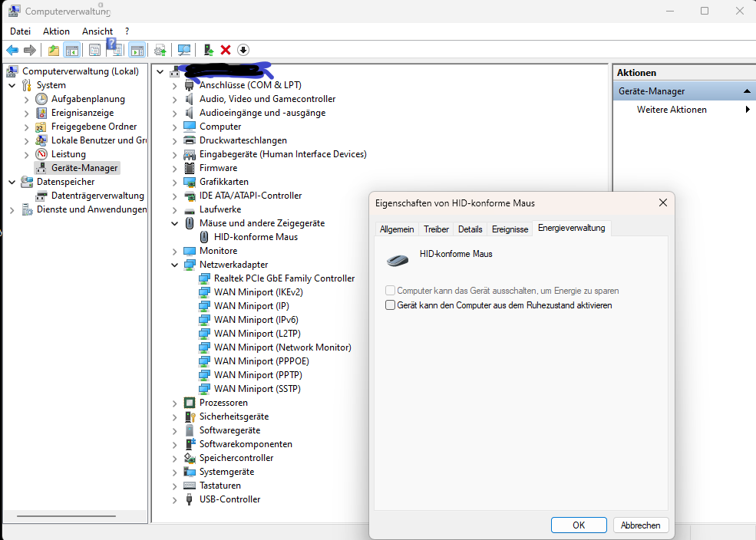The image size is (756, 540).
Task: Collapse the System node in left tree
Action: (12, 85)
